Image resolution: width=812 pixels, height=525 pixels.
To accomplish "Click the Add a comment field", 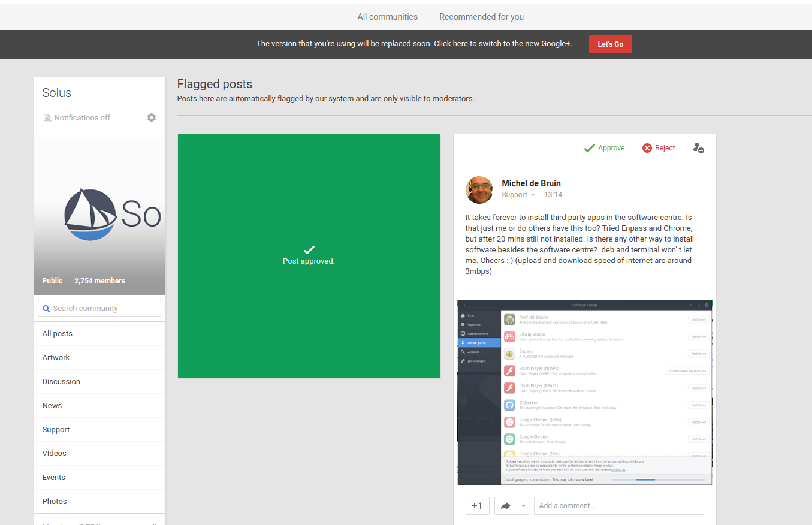I will (619, 506).
